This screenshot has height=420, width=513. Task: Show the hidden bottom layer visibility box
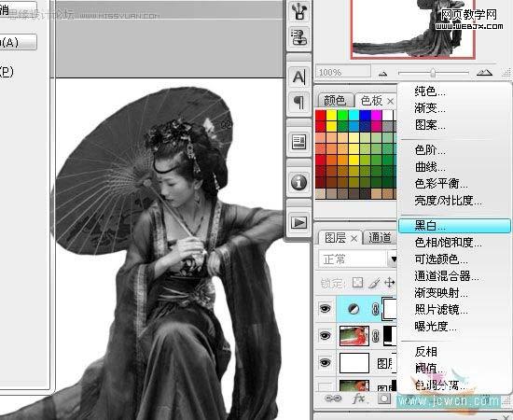click(325, 387)
